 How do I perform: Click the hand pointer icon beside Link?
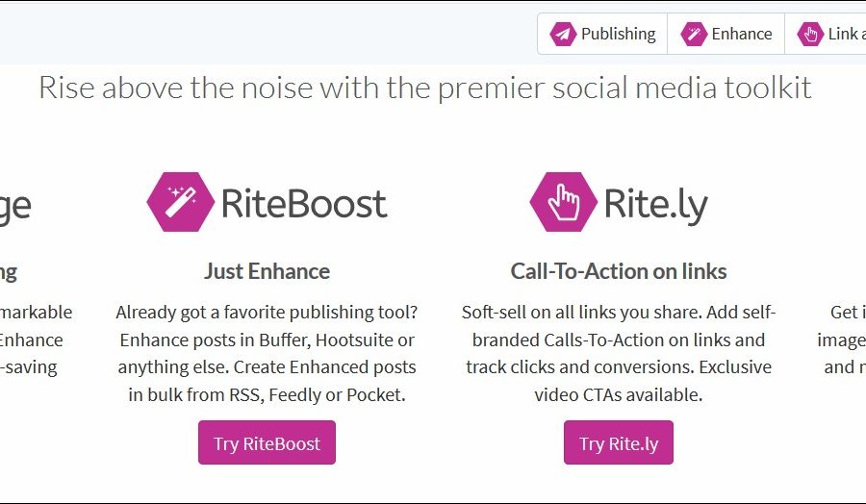point(810,35)
